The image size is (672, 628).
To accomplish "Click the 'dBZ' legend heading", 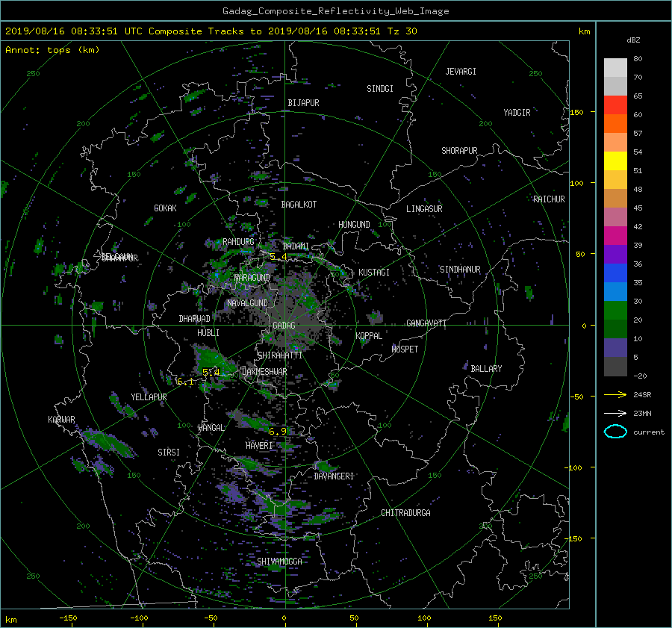I will 633,40.
